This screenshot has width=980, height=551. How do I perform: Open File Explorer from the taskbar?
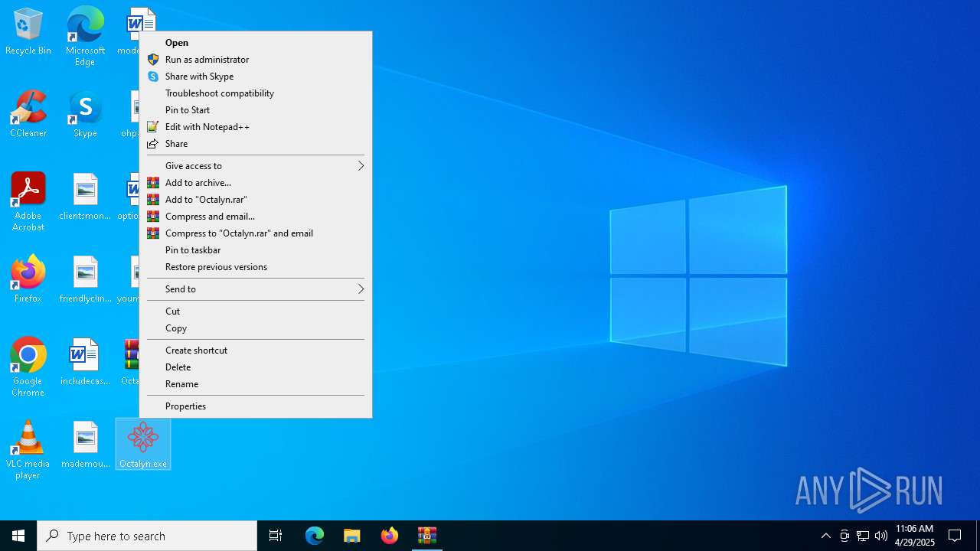click(x=352, y=536)
